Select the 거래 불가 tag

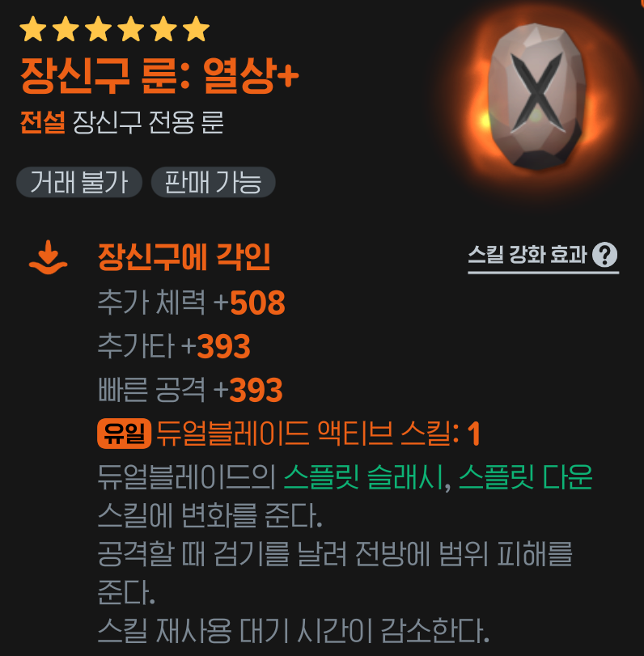click(x=79, y=182)
